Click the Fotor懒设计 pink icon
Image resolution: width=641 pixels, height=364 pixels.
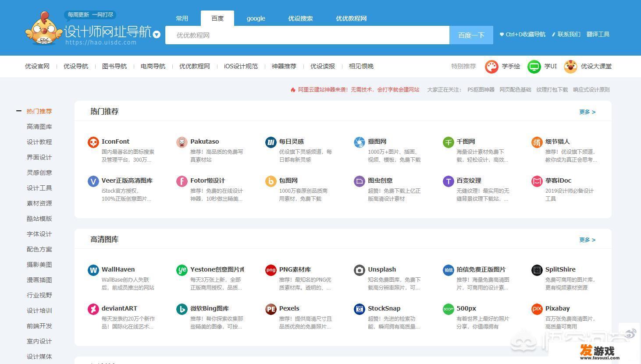(x=182, y=181)
